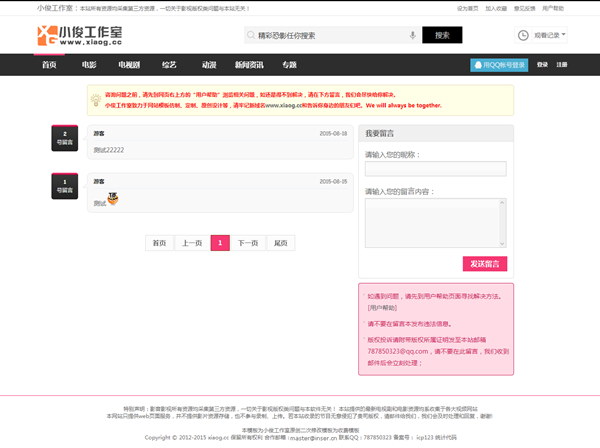Click 上一页 pagination button
Image resolution: width=600 pixels, height=448 pixels.
[192, 243]
